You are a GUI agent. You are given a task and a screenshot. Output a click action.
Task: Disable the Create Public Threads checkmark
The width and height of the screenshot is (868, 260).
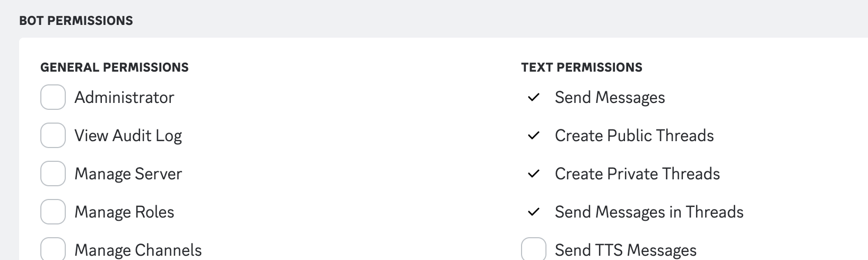tap(534, 135)
